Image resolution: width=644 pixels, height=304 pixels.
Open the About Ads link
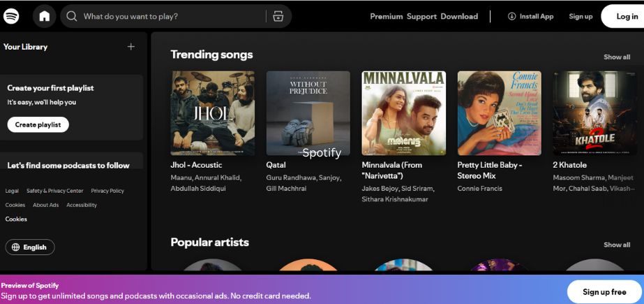pyautogui.click(x=45, y=205)
